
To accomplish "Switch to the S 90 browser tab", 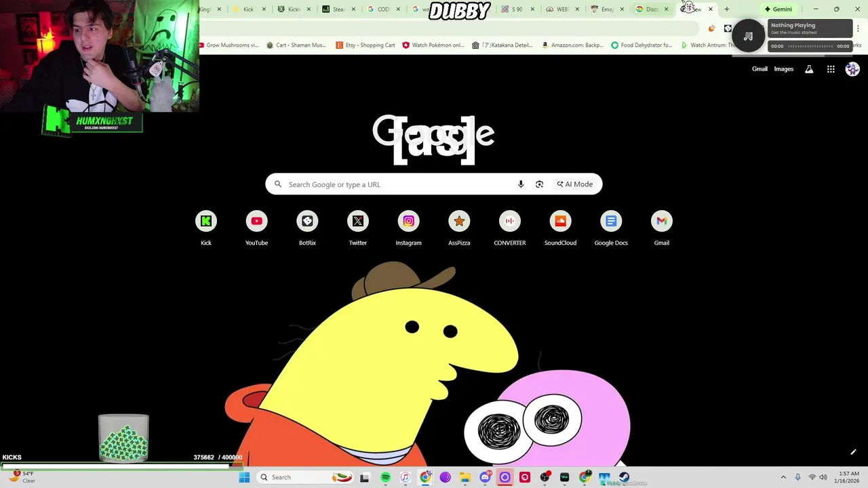I will click(518, 9).
